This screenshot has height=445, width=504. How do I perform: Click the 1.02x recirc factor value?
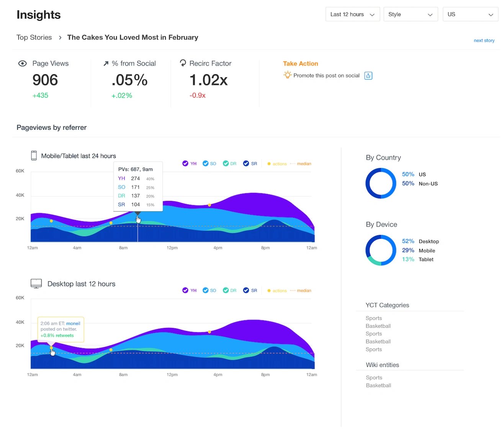209,80
